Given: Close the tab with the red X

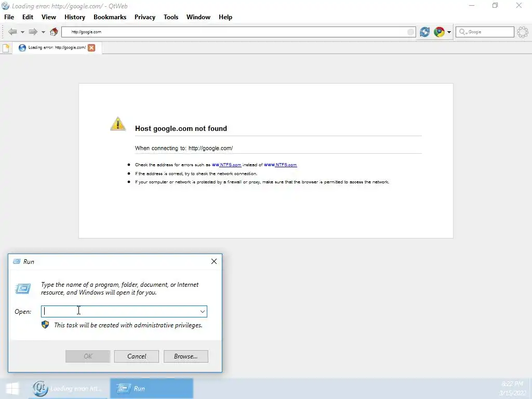Looking at the screenshot, I should [x=91, y=48].
